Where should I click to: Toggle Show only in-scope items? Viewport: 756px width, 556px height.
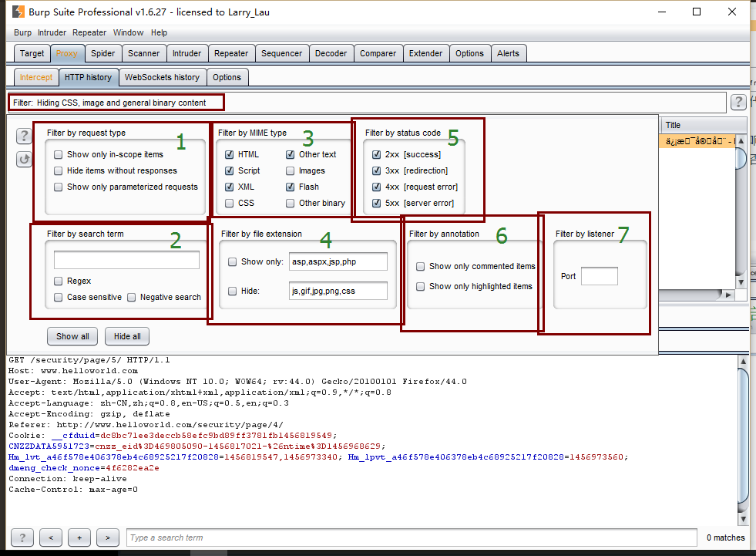point(59,154)
